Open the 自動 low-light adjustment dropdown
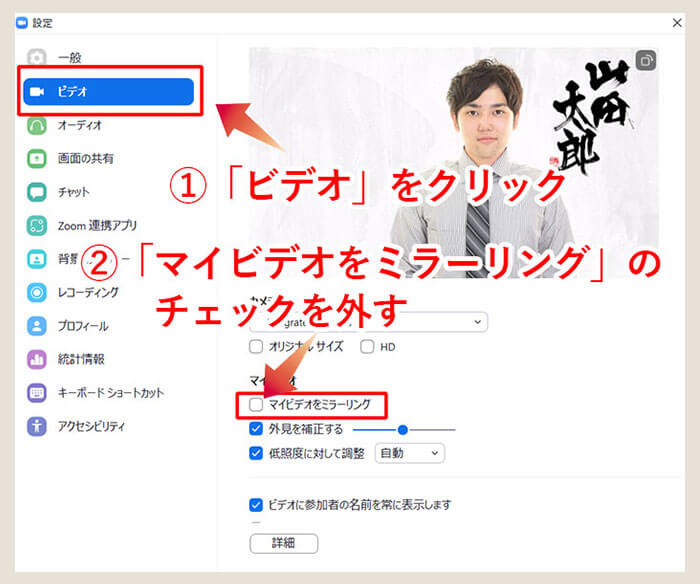The width and height of the screenshot is (700, 584). click(x=408, y=453)
